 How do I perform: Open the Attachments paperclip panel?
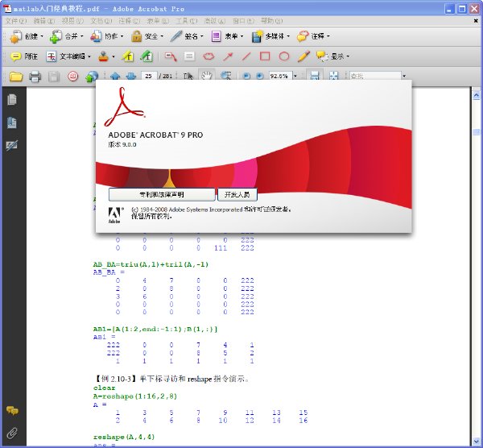pos(12,433)
